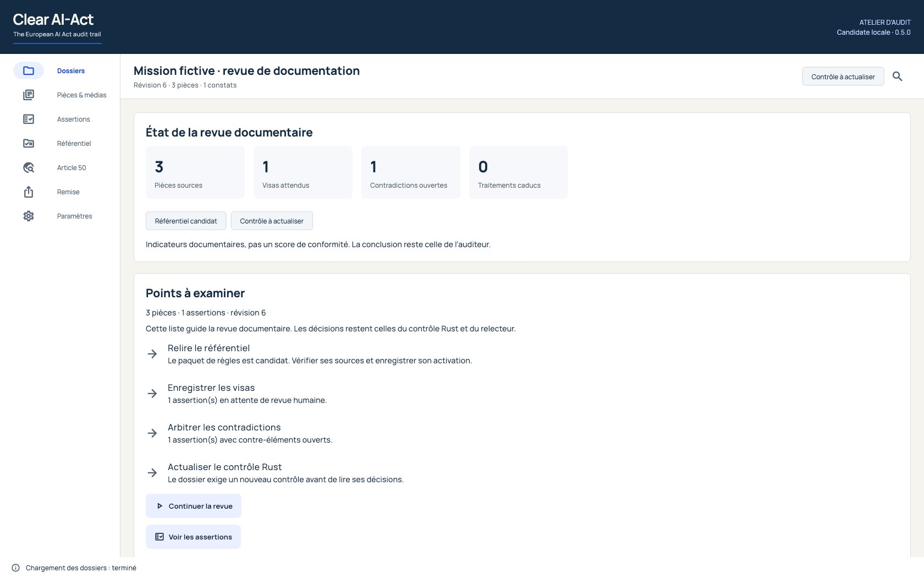Click Contrôle à actualiser in top header
This screenshot has width=924, height=578.
[x=843, y=77]
